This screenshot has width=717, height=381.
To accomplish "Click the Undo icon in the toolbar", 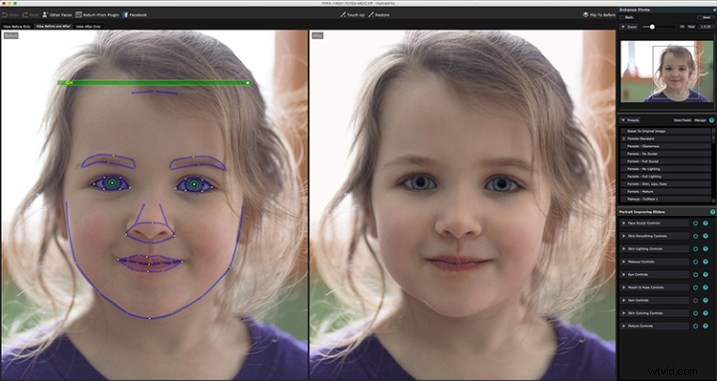I will tap(5, 15).
